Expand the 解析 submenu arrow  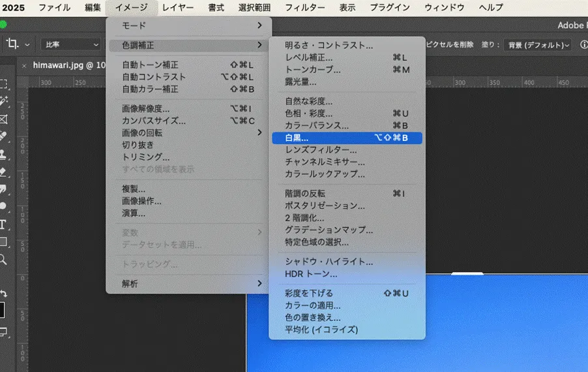(x=259, y=283)
